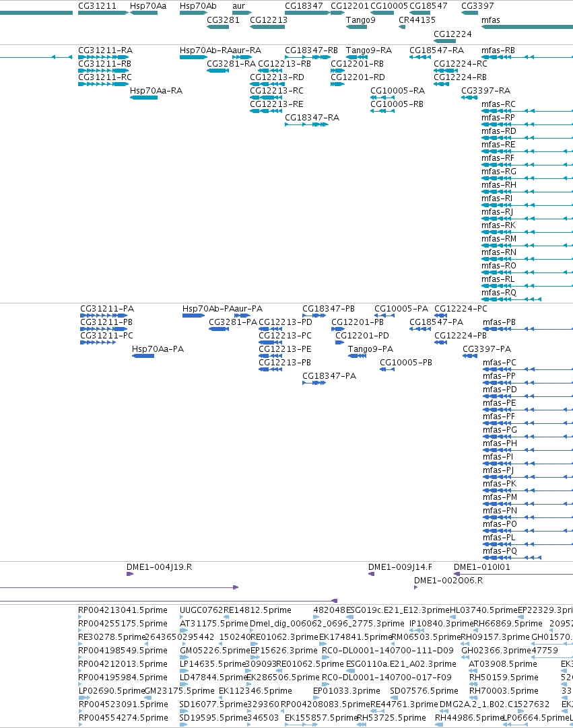Open transcript CG18347-RA

pyautogui.click(x=307, y=124)
